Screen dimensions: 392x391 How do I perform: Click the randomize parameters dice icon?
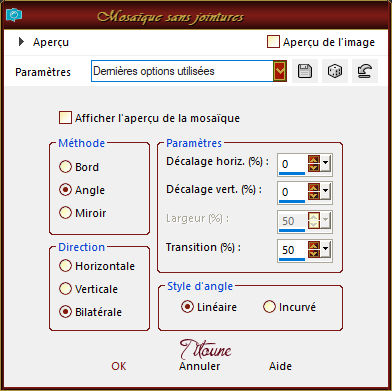[x=335, y=71]
